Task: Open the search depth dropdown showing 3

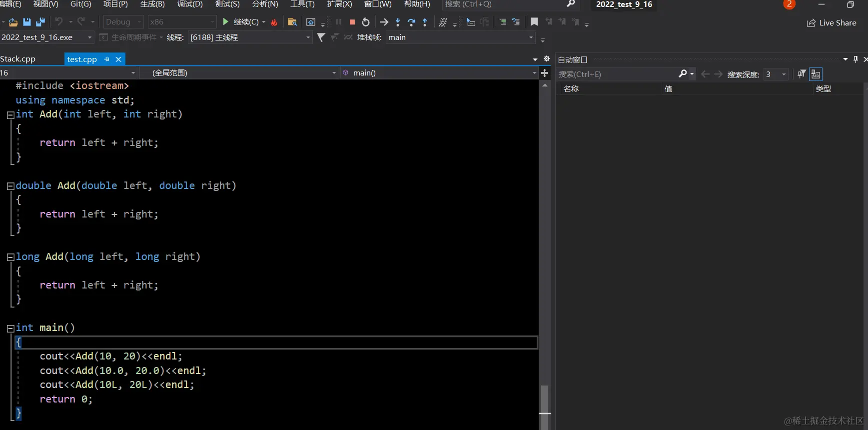Action: [x=776, y=74]
